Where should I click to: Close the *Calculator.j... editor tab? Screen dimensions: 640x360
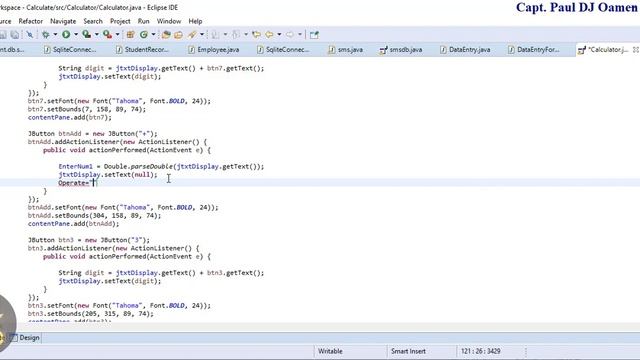point(635,49)
